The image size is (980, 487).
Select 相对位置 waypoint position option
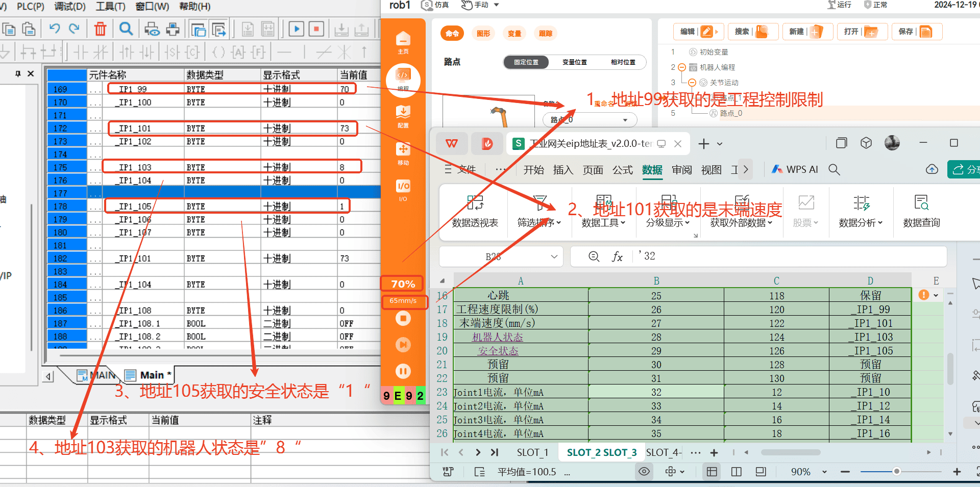pyautogui.click(x=623, y=62)
